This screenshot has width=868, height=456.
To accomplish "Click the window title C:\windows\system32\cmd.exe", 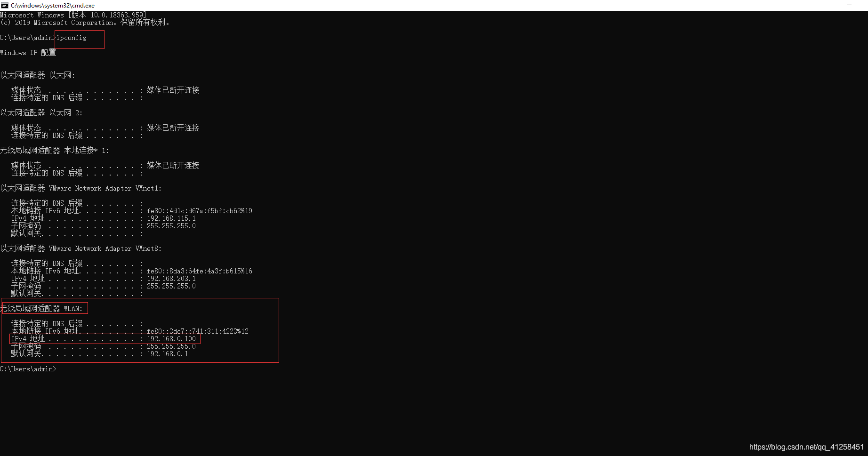I will (53, 6).
